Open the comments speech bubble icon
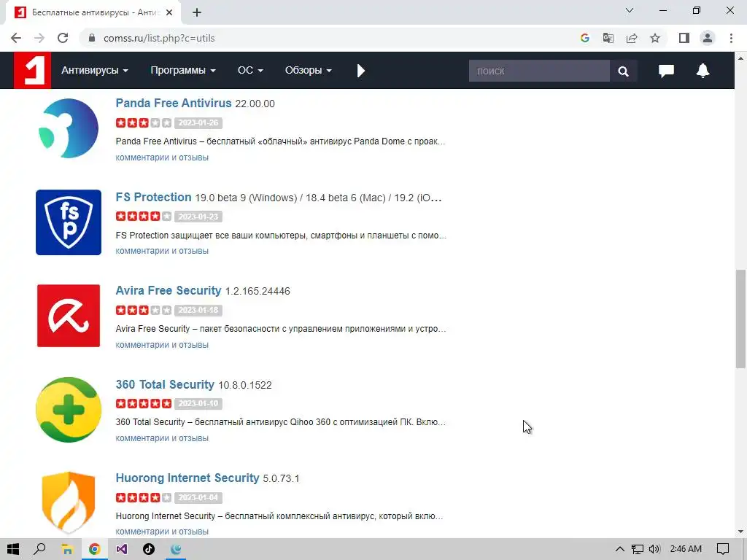747x560 pixels. coord(666,71)
